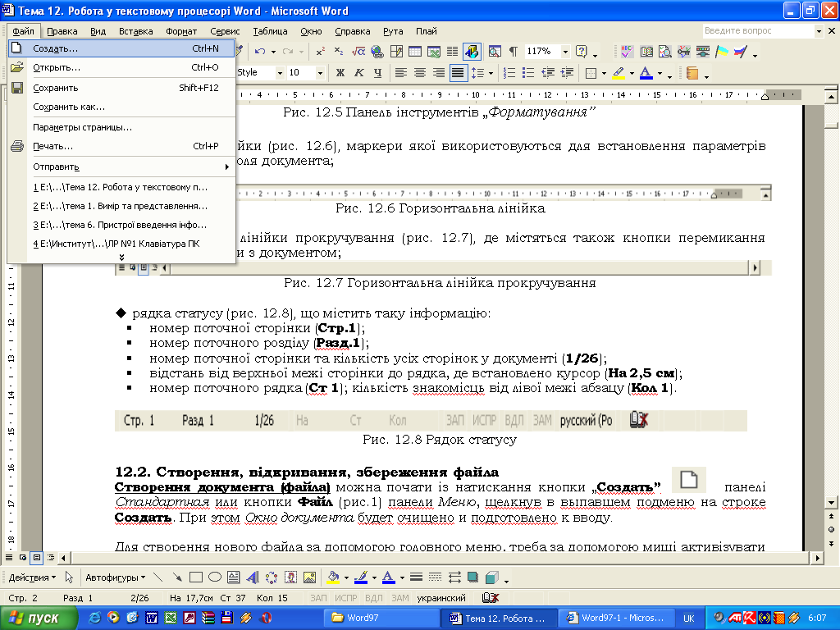This screenshot has height=630, width=840.
Task: Apply subscript formatting icon
Action: (339, 52)
